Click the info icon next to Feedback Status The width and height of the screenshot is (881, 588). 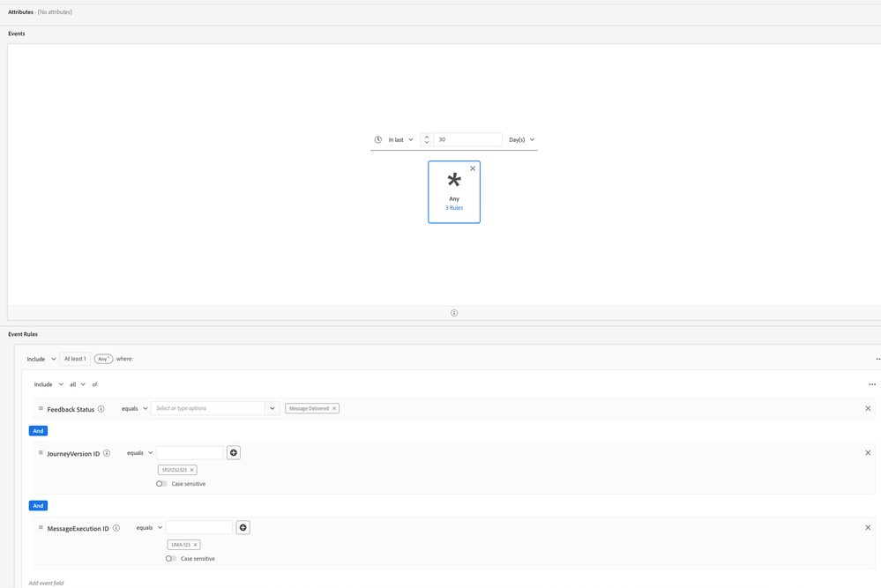(x=101, y=408)
